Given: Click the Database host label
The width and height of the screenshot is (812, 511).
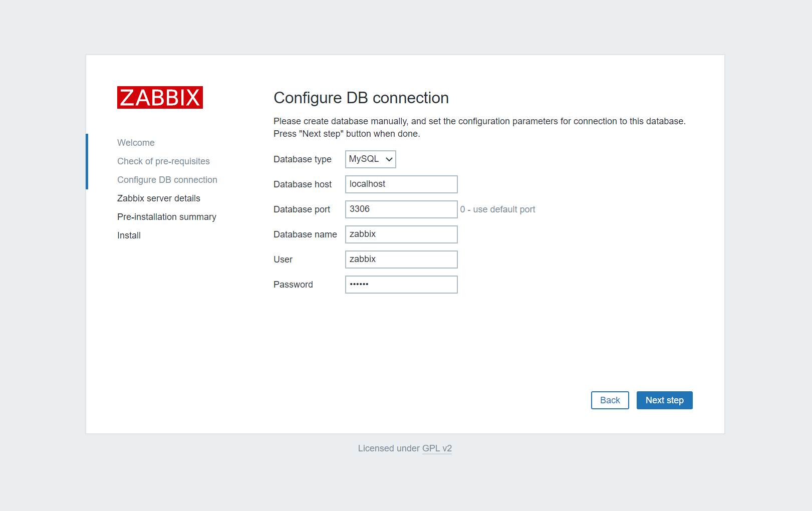Looking at the screenshot, I should click(303, 184).
